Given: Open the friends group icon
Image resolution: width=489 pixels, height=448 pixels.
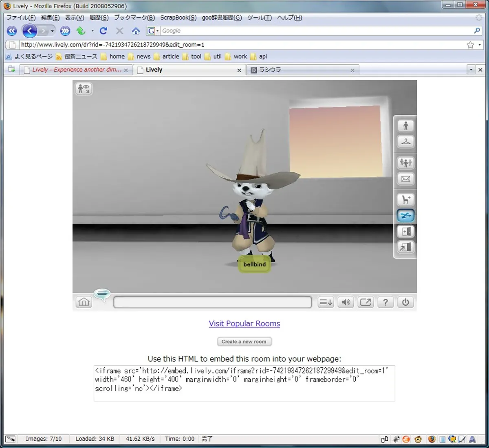Looking at the screenshot, I should pos(405,163).
